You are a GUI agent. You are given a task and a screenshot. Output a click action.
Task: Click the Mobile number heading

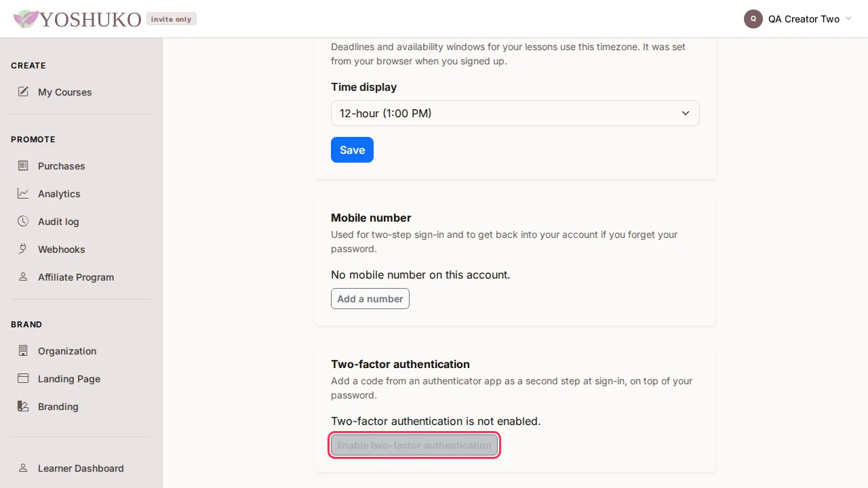(371, 218)
